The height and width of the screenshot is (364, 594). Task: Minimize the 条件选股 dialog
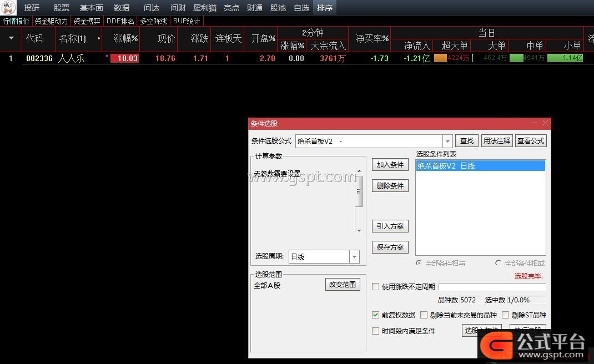point(535,123)
